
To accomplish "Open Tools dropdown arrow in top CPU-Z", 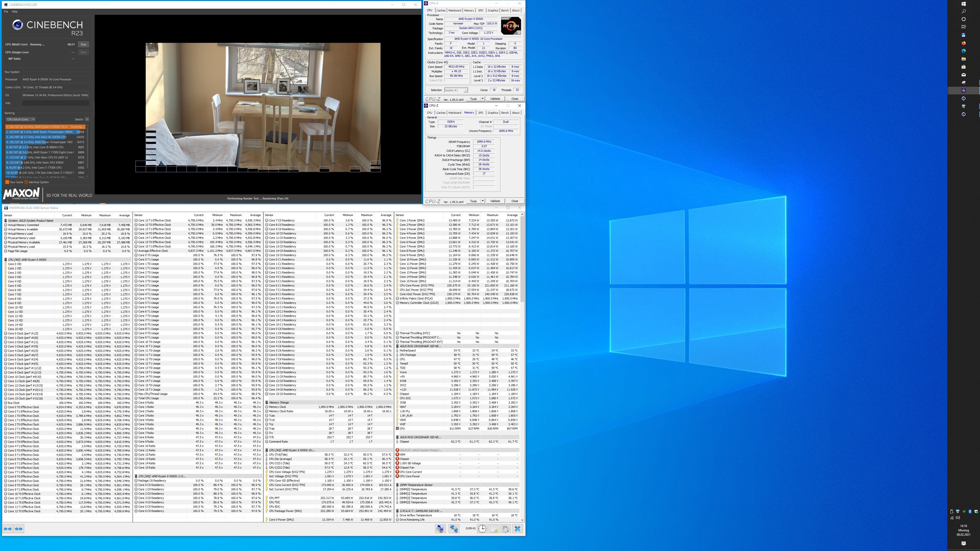I will tap(483, 99).
